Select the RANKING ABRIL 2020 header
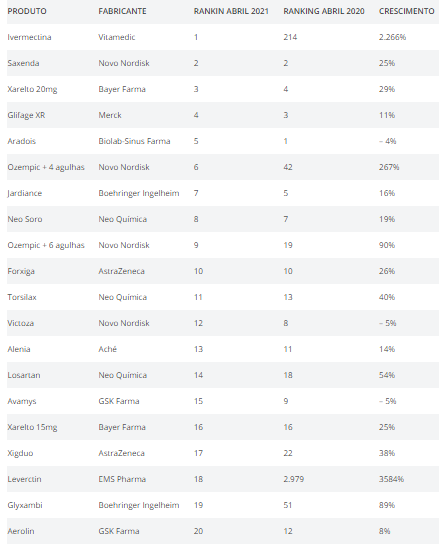443x551 pixels. point(324,11)
